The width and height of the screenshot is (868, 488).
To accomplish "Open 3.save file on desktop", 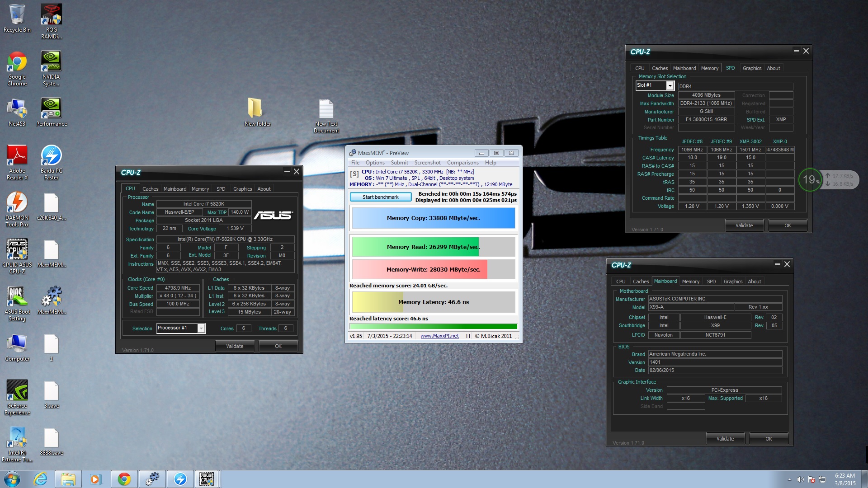I will tap(51, 395).
